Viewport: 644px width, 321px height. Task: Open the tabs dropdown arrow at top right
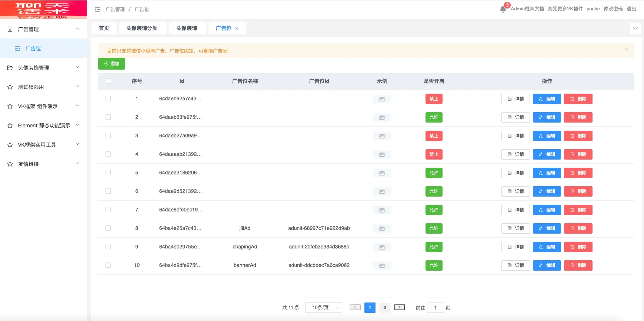[x=635, y=28]
